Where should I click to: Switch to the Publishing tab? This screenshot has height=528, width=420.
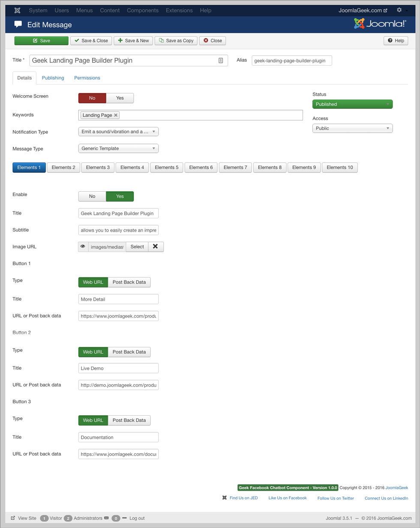(53, 78)
